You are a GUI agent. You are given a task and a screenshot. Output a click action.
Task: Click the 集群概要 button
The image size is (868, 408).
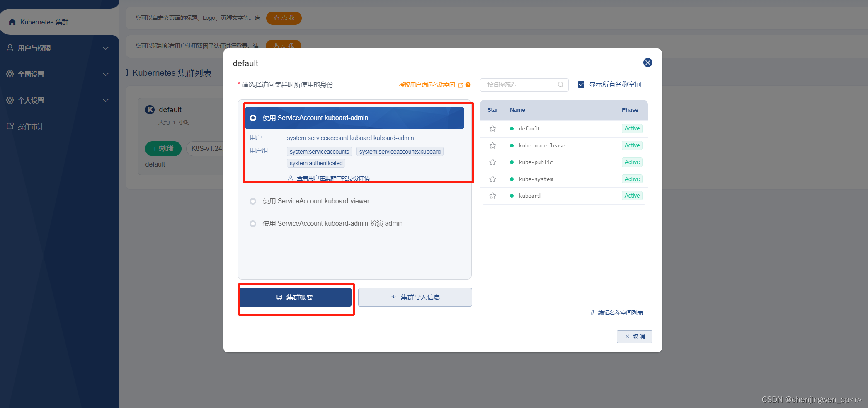[x=295, y=297]
